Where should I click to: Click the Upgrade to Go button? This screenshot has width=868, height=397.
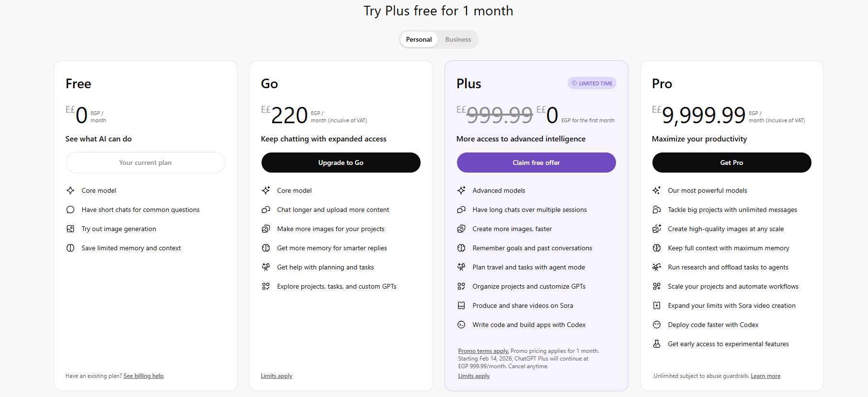click(341, 163)
